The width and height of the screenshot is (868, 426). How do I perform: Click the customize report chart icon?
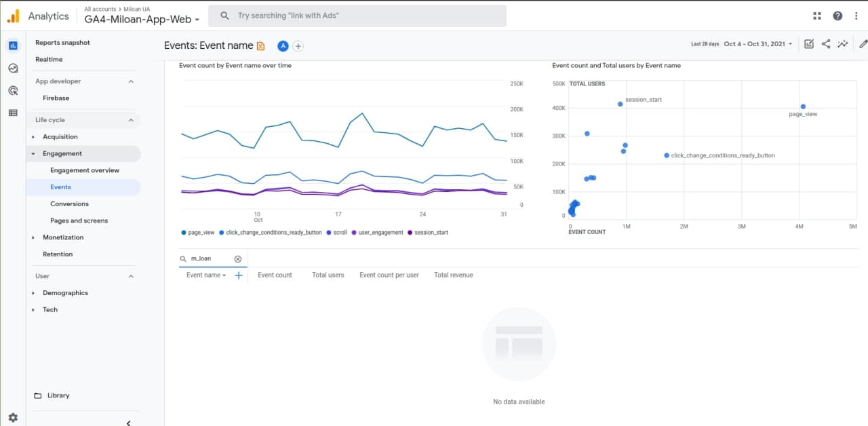click(809, 43)
